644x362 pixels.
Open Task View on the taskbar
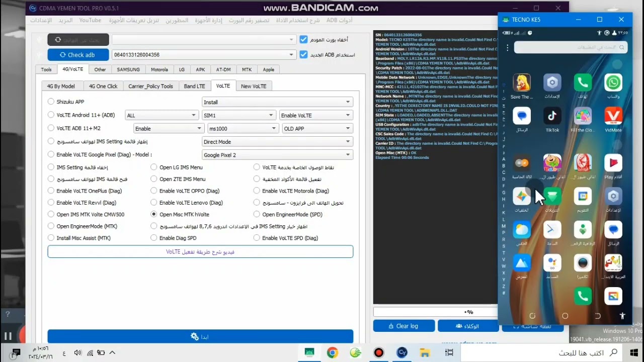pyautogui.click(x=449, y=352)
